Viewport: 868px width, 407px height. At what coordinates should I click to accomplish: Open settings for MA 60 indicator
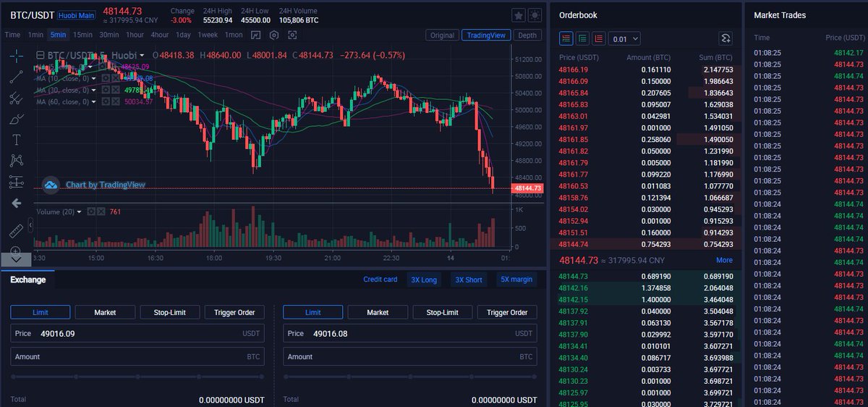pos(106,101)
